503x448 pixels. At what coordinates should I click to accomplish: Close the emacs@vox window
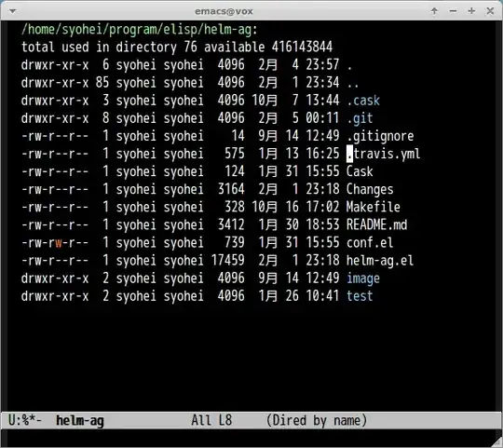click(x=490, y=11)
